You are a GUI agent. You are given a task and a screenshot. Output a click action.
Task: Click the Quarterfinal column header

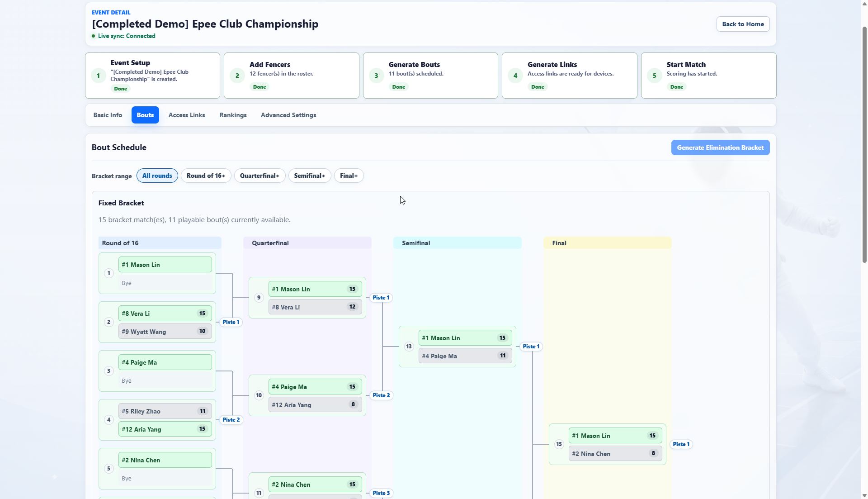(x=307, y=243)
